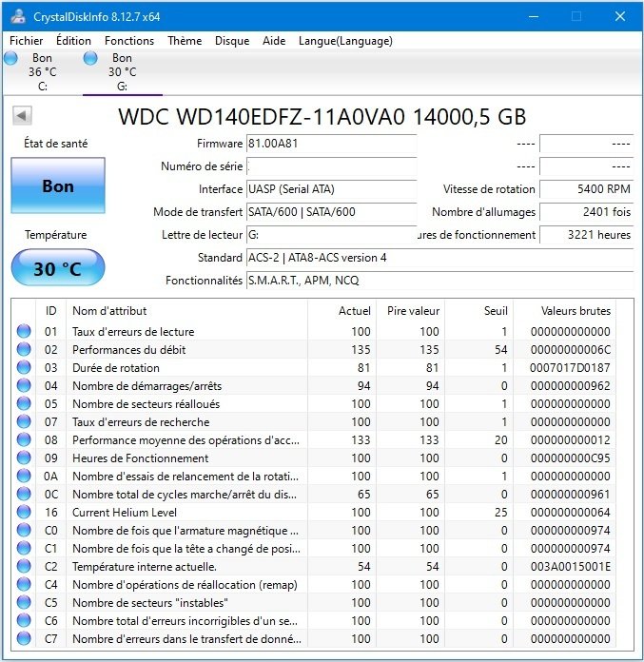Click the Actuel column header

coord(342,311)
